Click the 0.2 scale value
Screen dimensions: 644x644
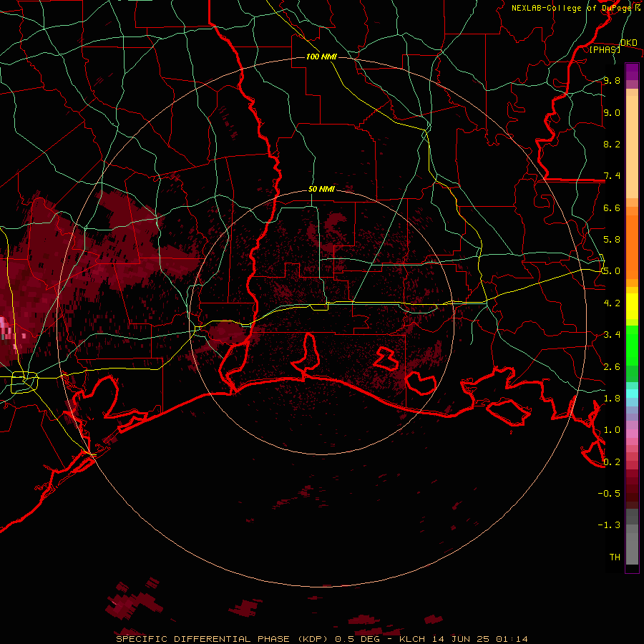tap(612, 462)
